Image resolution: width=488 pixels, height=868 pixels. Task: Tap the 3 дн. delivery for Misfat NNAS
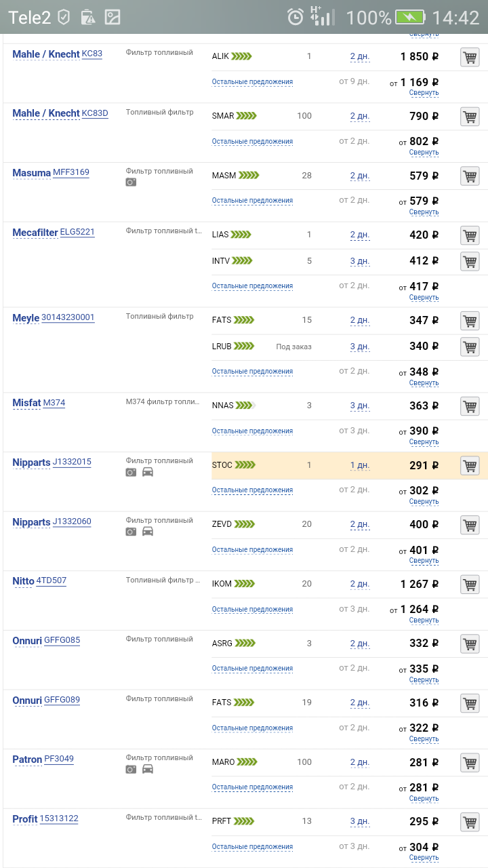(359, 406)
